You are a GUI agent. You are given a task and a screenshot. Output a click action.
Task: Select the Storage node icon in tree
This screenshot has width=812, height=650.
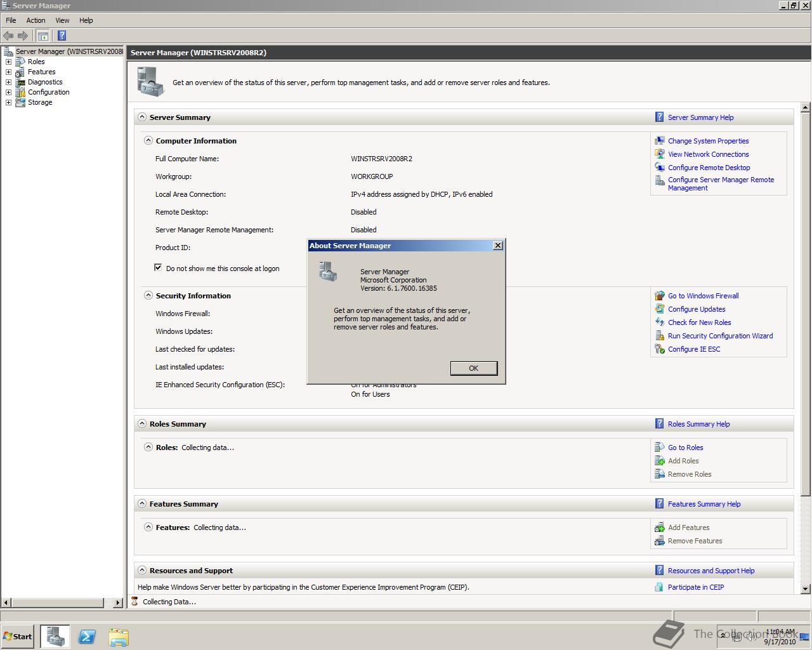point(20,102)
